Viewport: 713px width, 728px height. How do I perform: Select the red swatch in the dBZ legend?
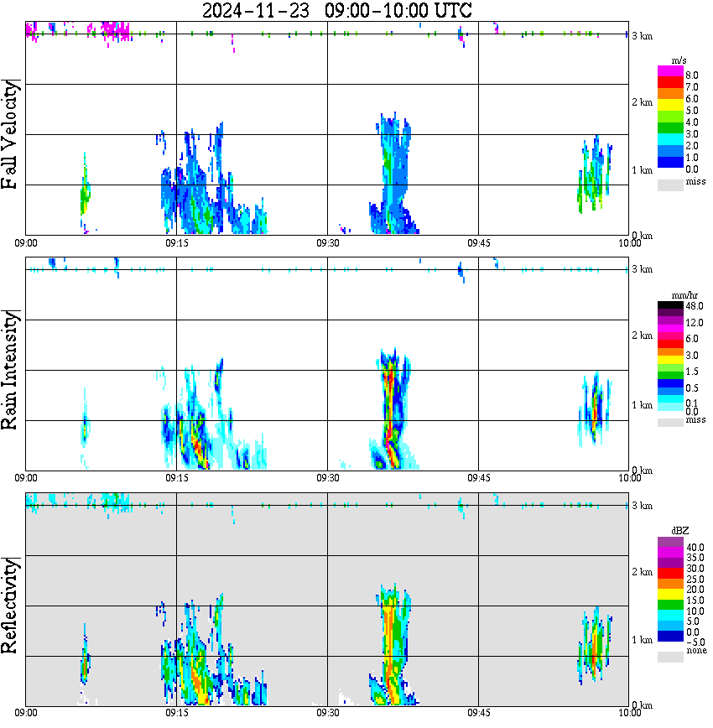click(670, 574)
